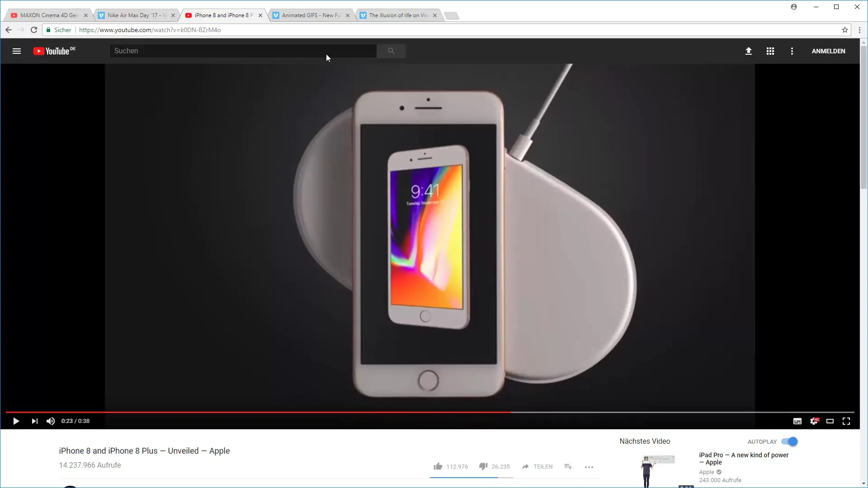Close the Nike Air Max Day tab
This screenshot has width=868, height=488.
click(173, 15)
